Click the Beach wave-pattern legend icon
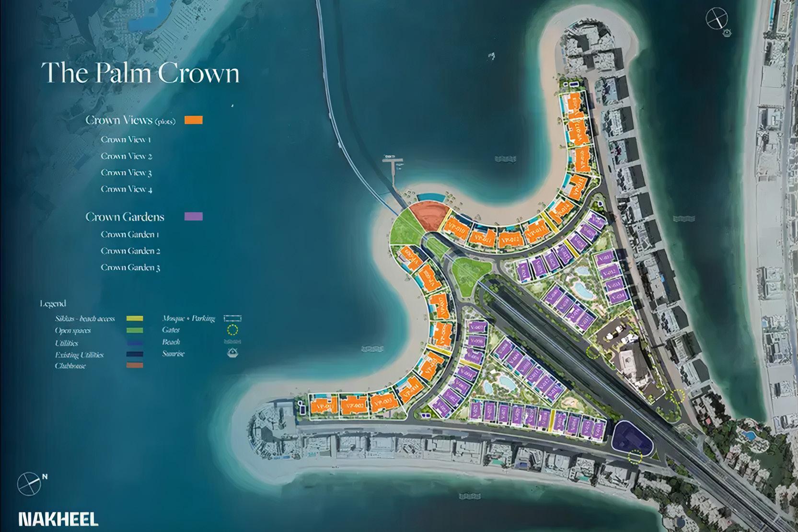Viewport: 798px width, 532px height. click(232, 342)
